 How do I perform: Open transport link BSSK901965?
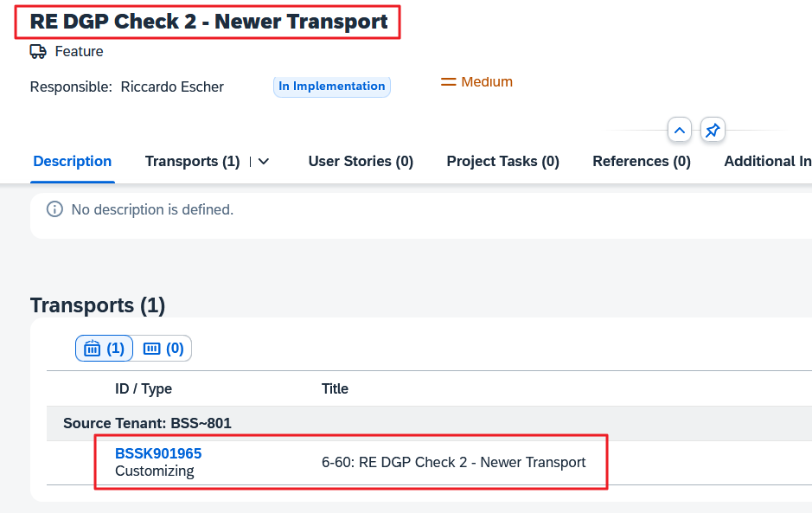[x=158, y=453]
